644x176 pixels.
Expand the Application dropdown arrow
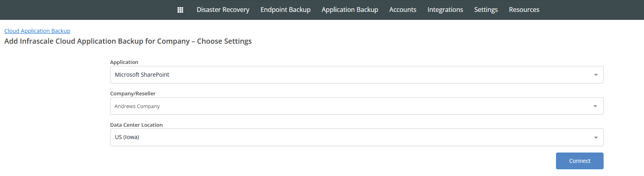[596, 75]
